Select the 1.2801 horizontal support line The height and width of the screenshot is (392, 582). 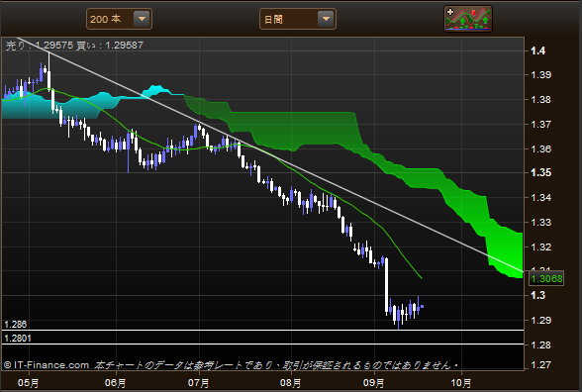click(x=263, y=344)
